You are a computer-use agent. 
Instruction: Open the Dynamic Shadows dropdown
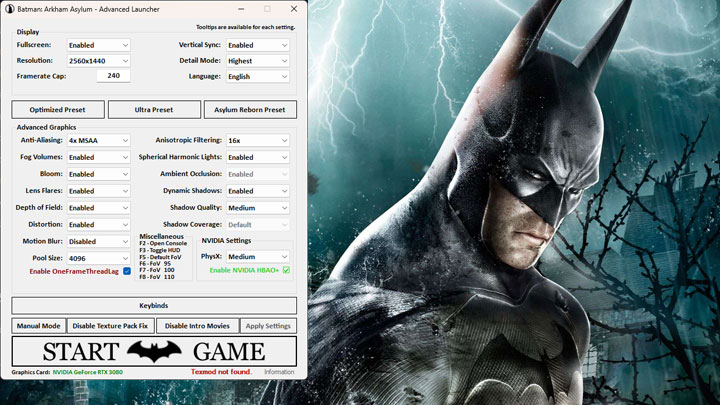coord(258,191)
